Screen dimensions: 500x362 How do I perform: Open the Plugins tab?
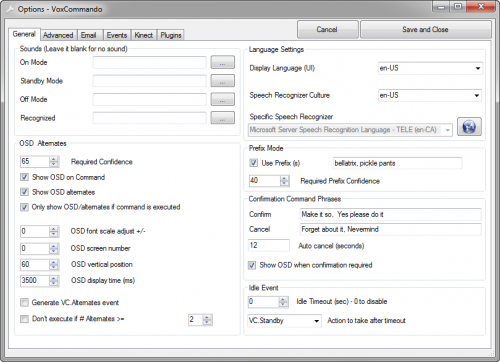click(x=171, y=35)
